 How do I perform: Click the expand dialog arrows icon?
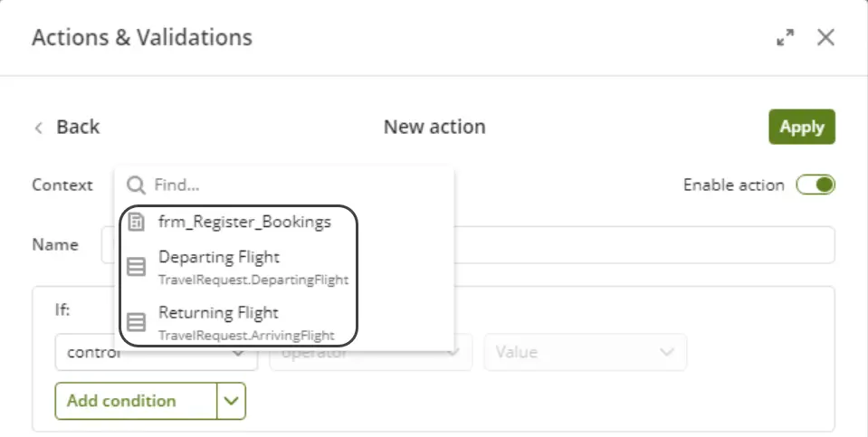[785, 38]
